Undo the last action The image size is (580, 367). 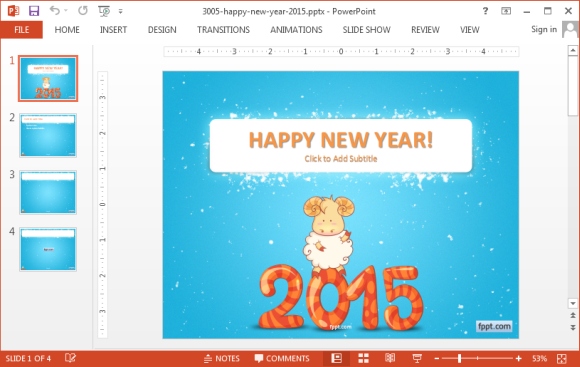tap(55, 10)
